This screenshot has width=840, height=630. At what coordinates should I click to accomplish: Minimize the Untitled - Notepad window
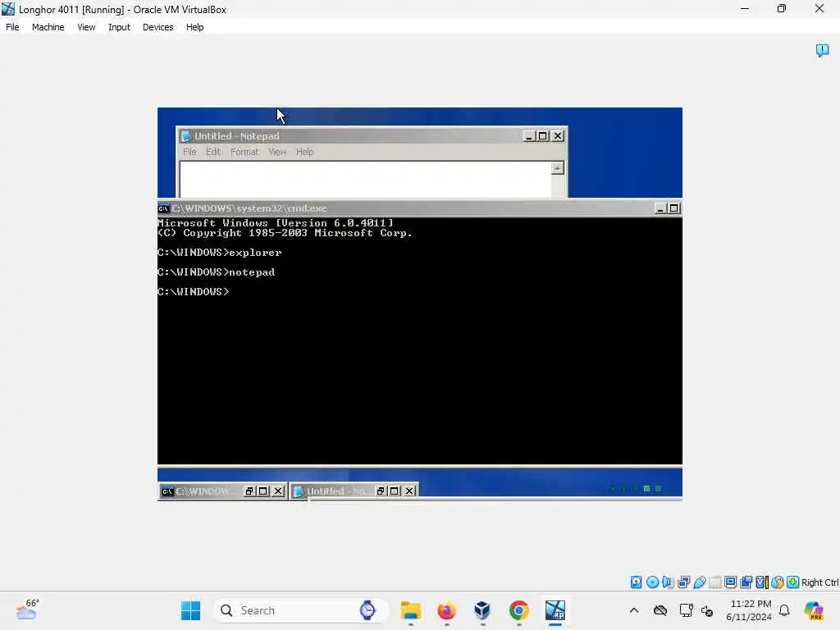529,136
